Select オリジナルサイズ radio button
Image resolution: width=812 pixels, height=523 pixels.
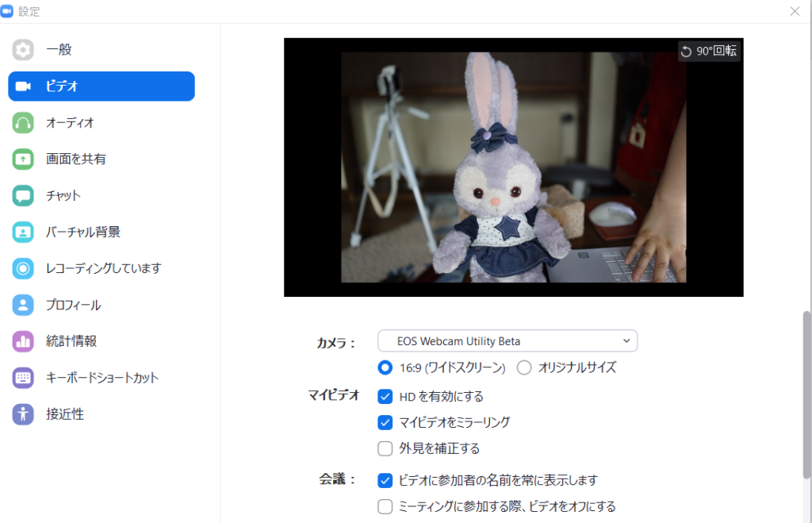click(x=524, y=367)
